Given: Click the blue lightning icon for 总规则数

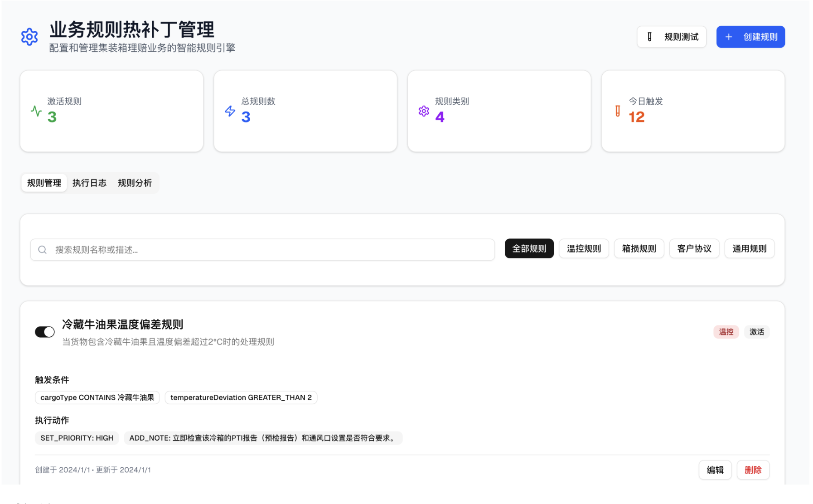Looking at the screenshot, I should (230, 111).
